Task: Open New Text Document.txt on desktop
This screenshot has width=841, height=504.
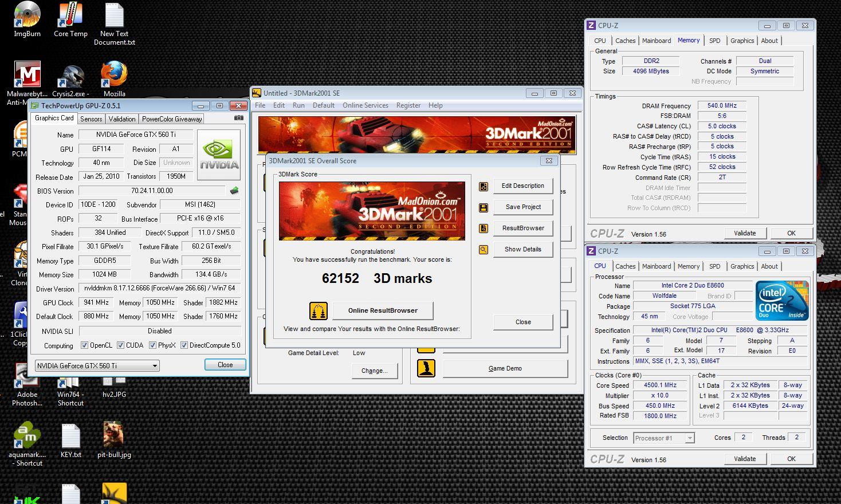Action: [x=115, y=24]
